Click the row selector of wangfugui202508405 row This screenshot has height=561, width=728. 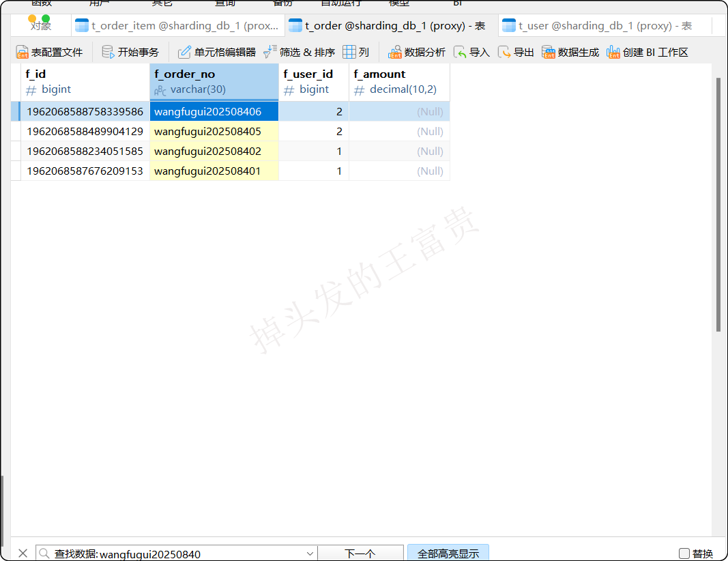16,132
